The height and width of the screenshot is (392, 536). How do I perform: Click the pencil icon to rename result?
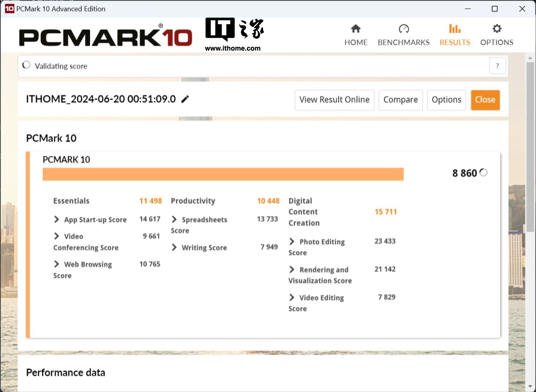pyautogui.click(x=185, y=99)
